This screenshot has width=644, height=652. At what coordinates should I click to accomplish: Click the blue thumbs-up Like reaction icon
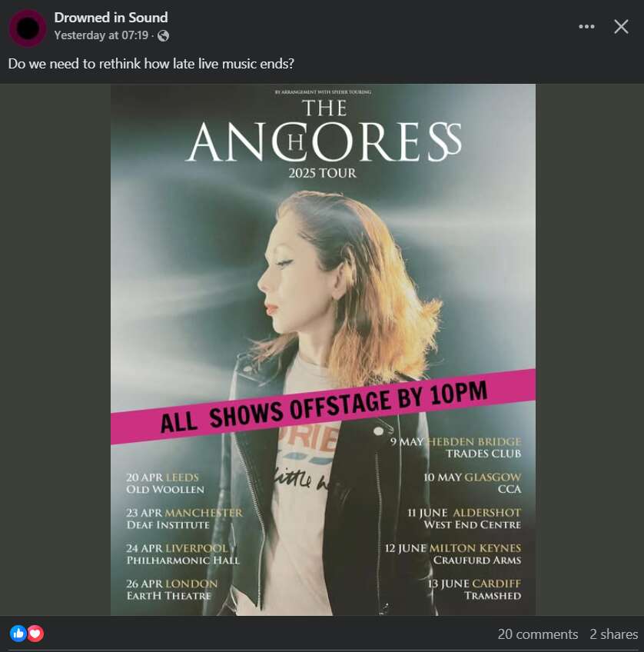click(x=18, y=634)
